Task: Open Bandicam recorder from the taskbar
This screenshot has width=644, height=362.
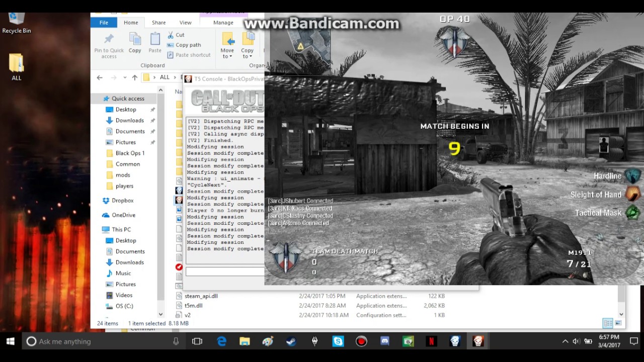Action: (x=361, y=341)
